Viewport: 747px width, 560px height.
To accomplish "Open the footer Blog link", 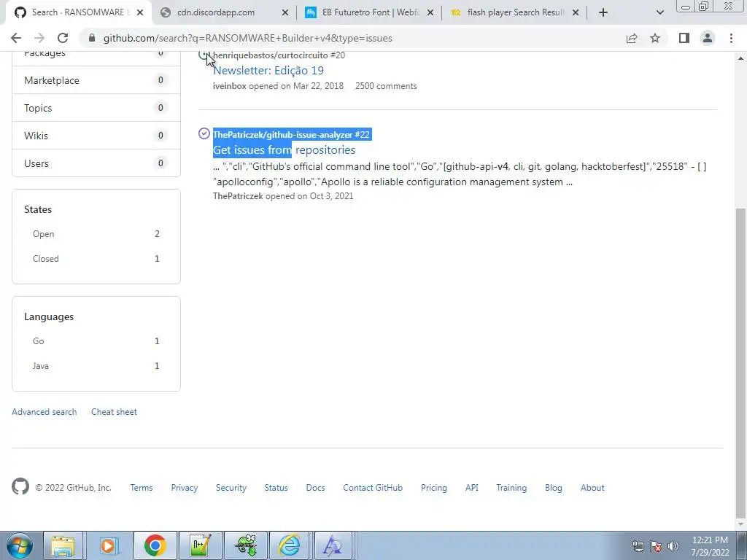I will pyautogui.click(x=554, y=488).
